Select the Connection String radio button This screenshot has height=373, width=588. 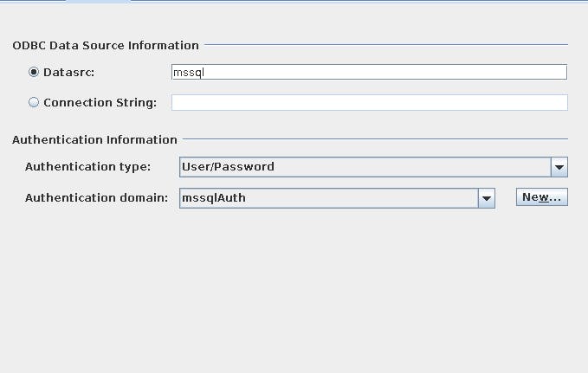coord(34,102)
